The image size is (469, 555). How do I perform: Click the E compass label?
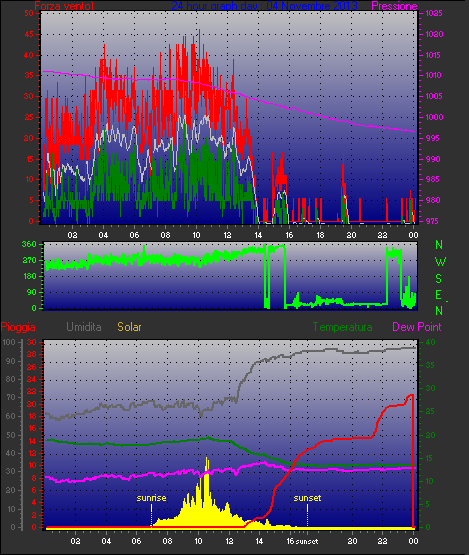[439, 295]
